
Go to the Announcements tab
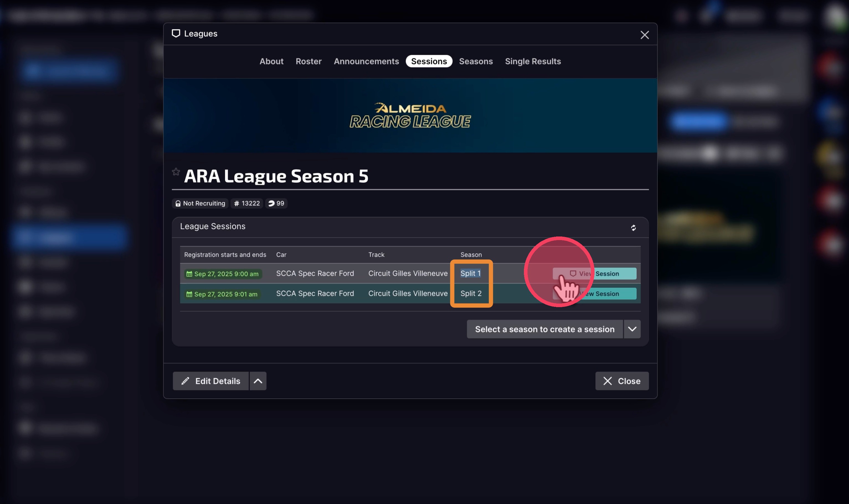(x=366, y=61)
